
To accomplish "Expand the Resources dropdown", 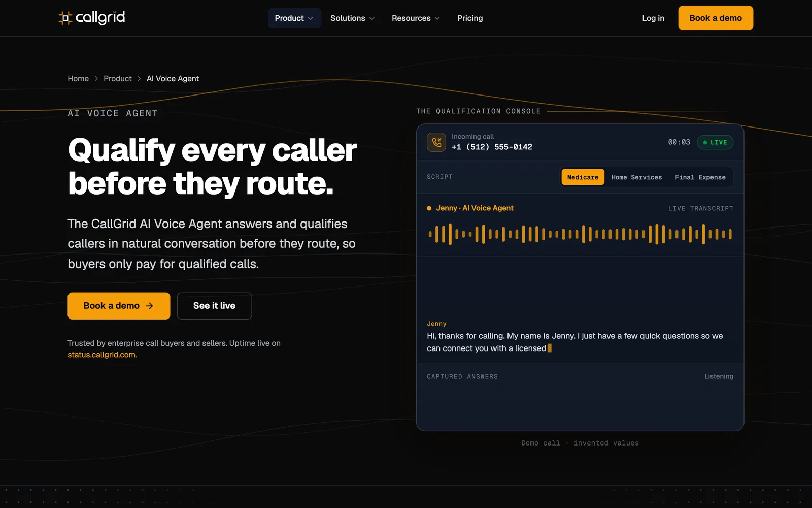I will tap(416, 18).
